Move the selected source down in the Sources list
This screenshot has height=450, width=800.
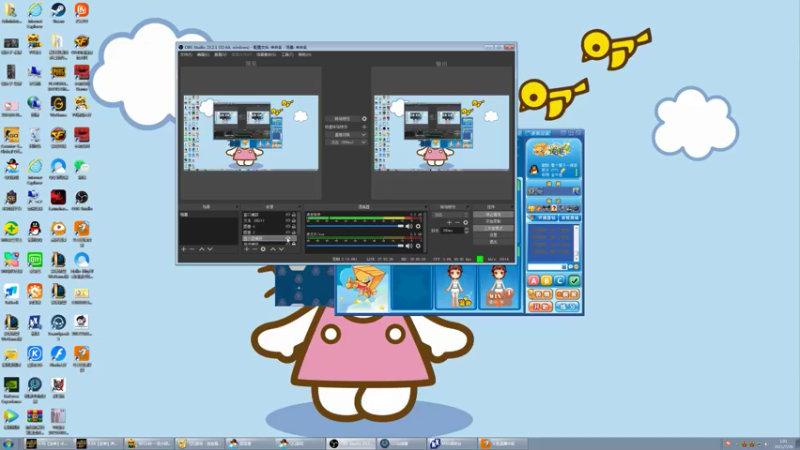pos(282,249)
